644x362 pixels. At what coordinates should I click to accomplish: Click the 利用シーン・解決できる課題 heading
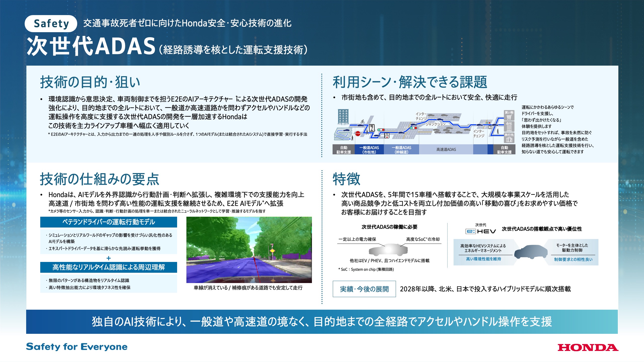point(410,82)
